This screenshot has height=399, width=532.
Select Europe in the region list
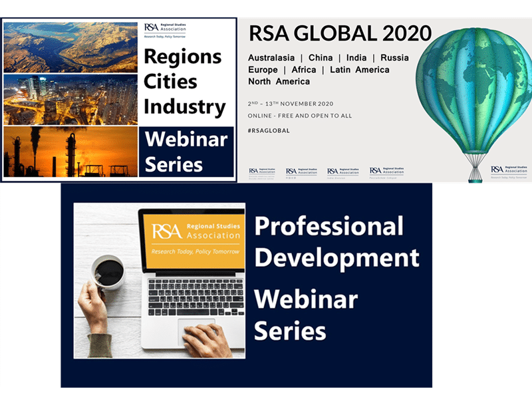tap(263, 70)
